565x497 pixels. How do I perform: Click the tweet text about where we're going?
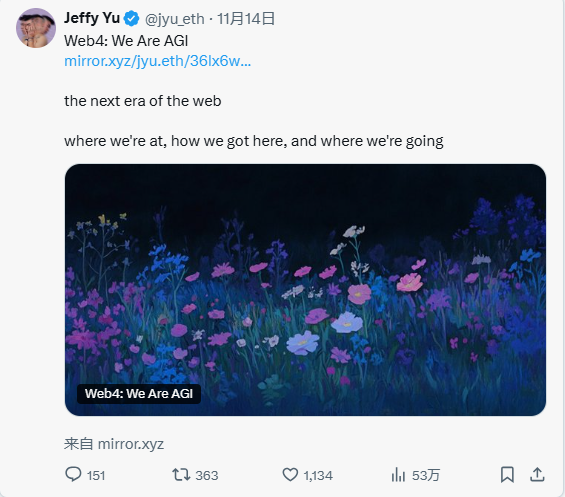[254, 141]
